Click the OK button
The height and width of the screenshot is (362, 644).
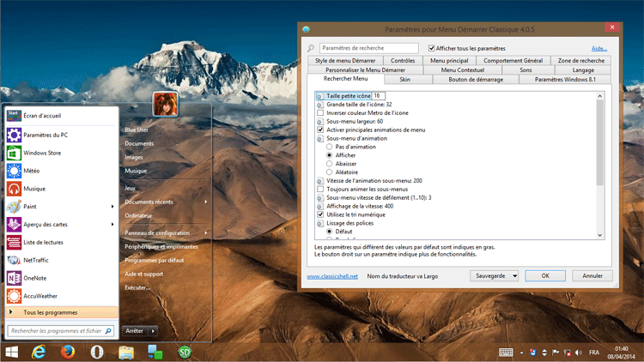click(544, 275)
